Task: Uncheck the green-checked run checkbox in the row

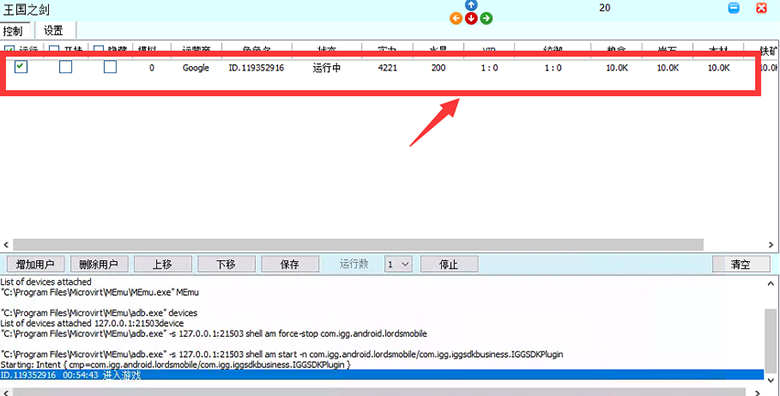Action: click(x=21, y=66)
